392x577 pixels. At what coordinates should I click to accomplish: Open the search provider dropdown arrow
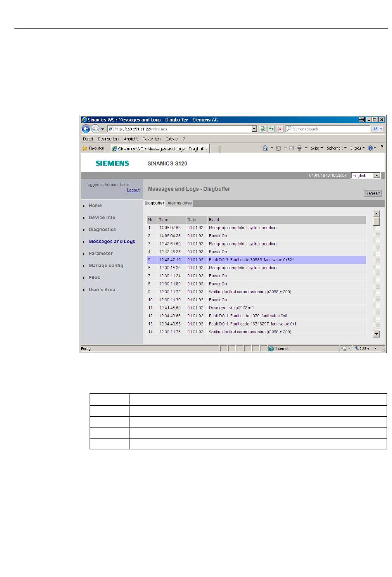[x=381, y=129]
